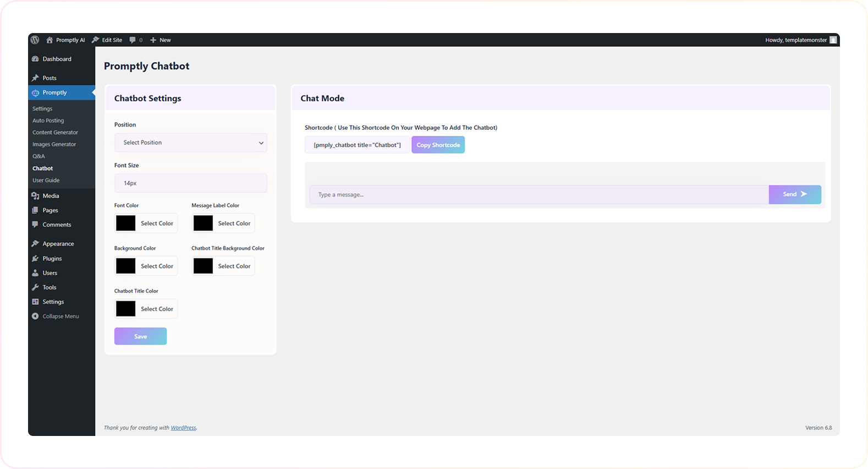
Task: Click the Type a message input field
Action: point(539,195)
